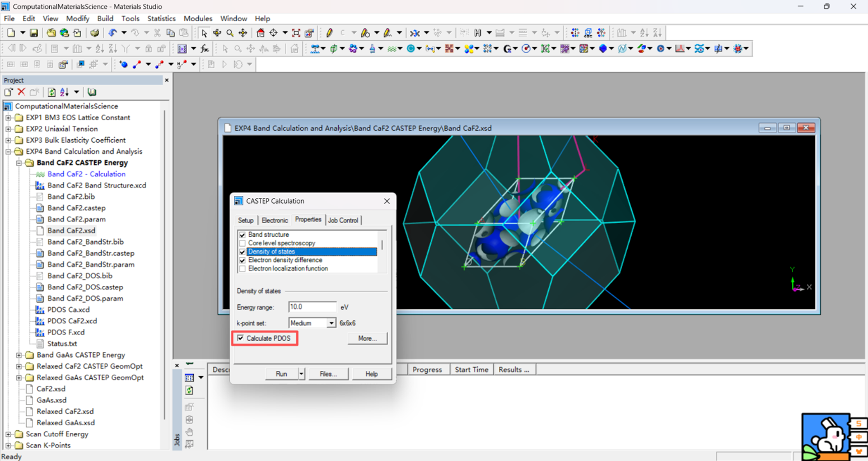Select Band CaF2_DOS.castep file
The image size is (868, 461).
click(x=85, y=287)
